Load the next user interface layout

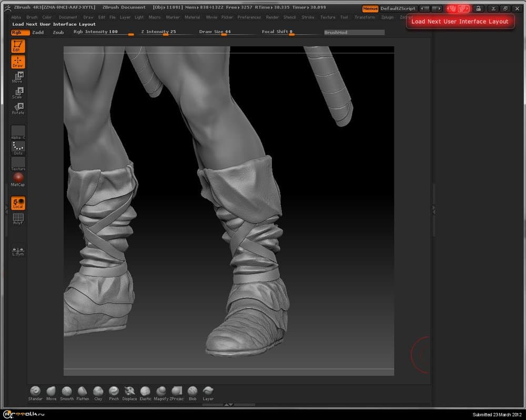click(x=463, y=8)
